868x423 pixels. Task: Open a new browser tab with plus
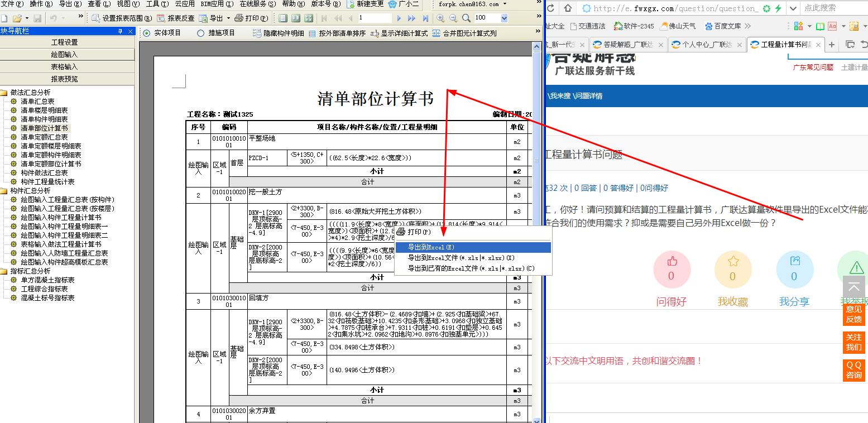832,45
